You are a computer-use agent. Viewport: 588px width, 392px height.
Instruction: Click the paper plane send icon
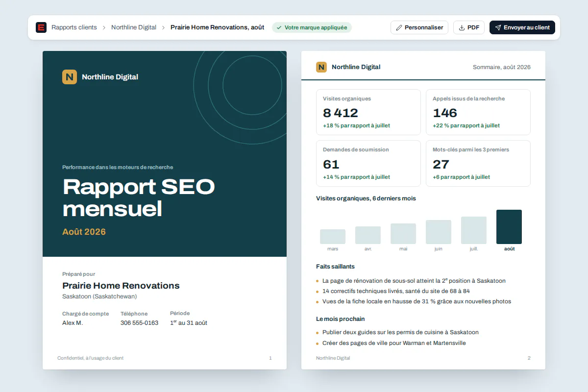tap(498, 27)
